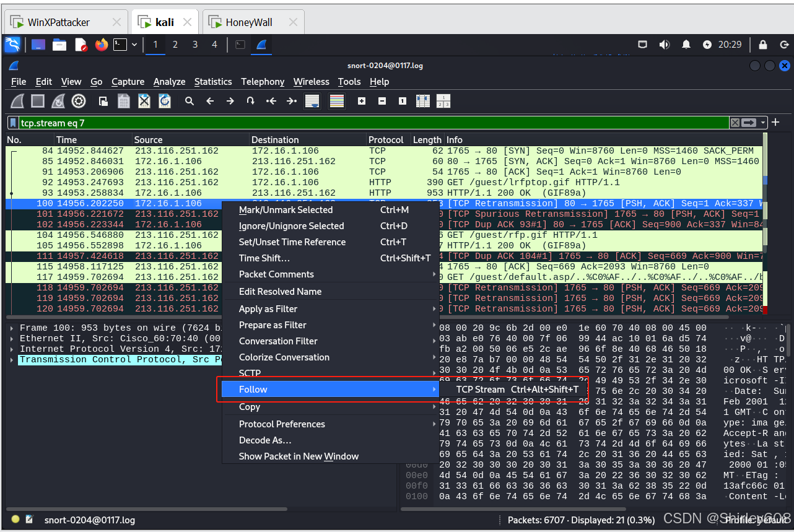Toggle auto-scroll during live capture
Image resolution: width=794 pixels, height=532 pixels.
tap(312, 101)
